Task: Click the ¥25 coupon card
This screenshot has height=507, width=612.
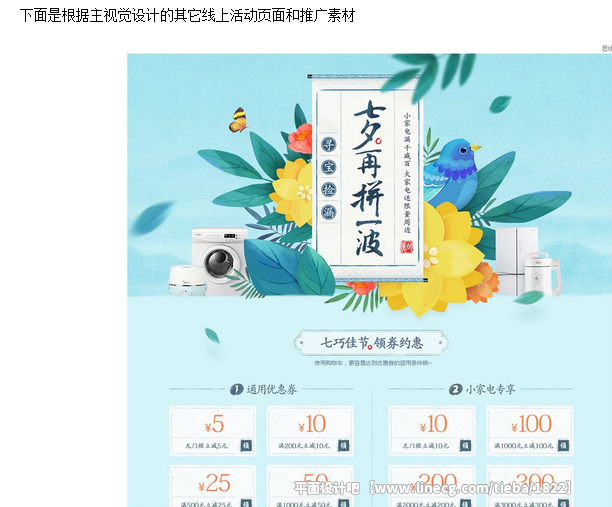Action: 213,486
